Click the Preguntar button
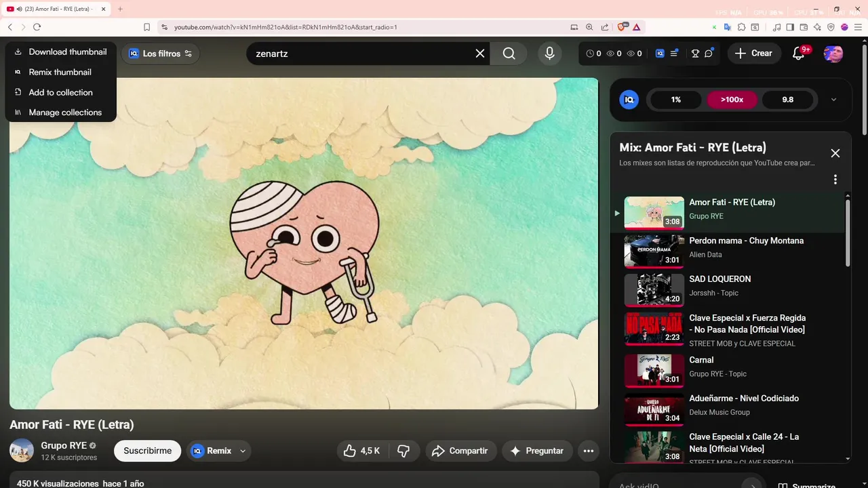868x488 pixels. click(537, 451)
